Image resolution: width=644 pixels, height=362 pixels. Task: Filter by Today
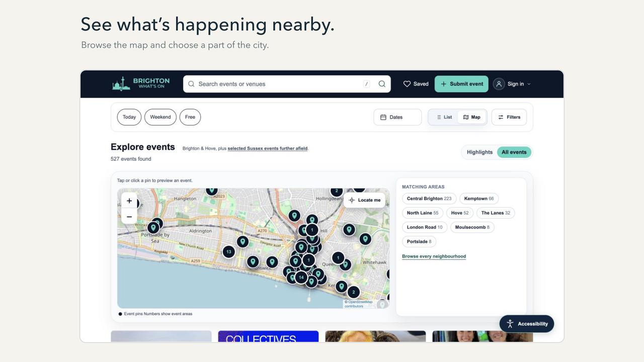[129, 117]
